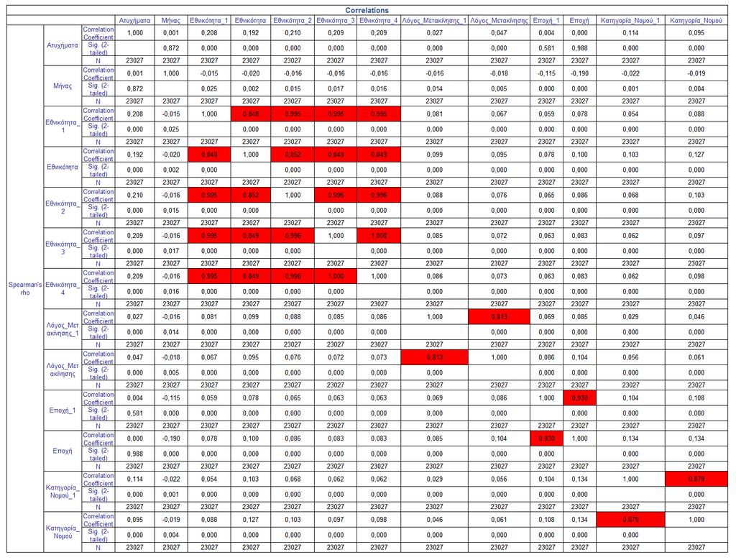This screenshot has width=736, height=560.
Task: Select the Εθνικότητα_1 column header
Action: (209, 21)
